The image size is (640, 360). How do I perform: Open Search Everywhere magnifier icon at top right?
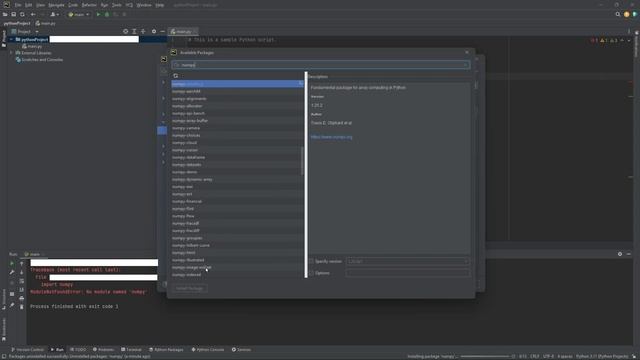tap(618, 14)
